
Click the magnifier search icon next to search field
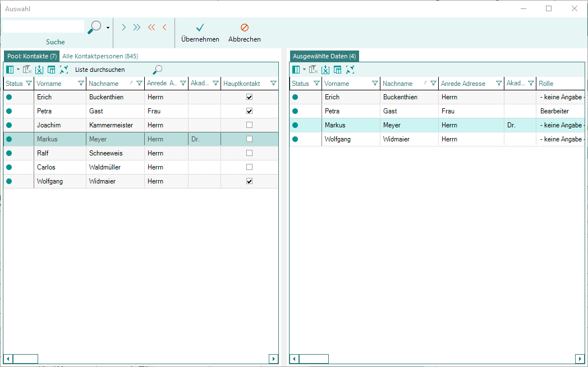94,27
